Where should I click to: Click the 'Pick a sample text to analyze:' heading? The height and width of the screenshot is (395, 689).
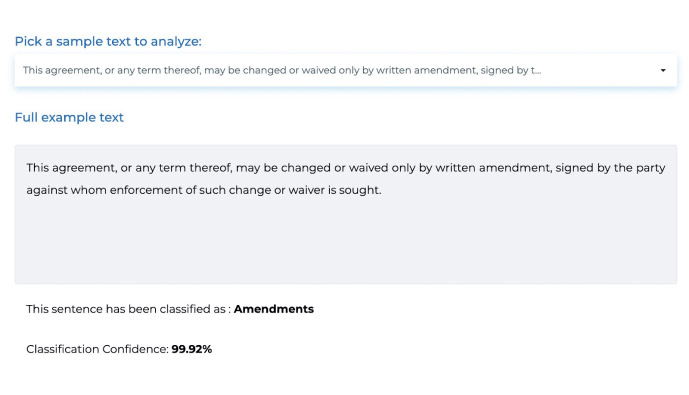108,41
